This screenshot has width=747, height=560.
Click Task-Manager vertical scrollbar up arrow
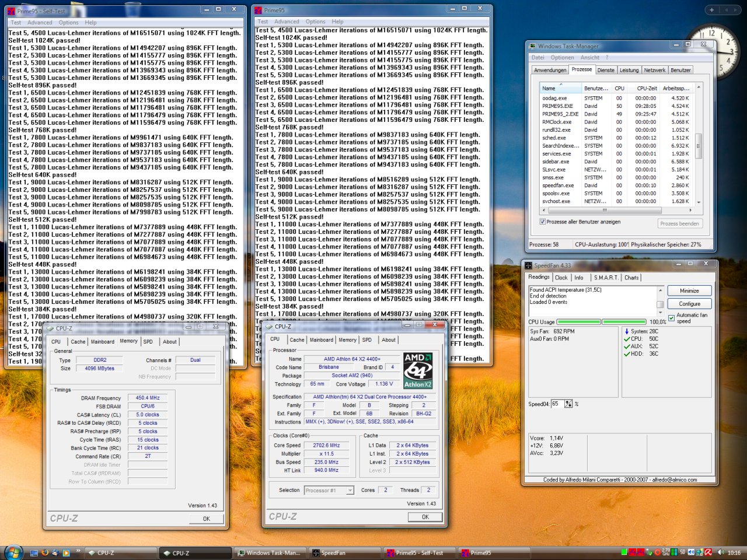(x=699, y=87)
